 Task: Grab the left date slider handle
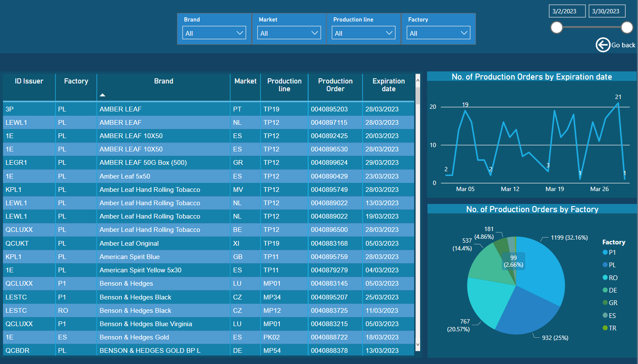click(x=557, y=28)
